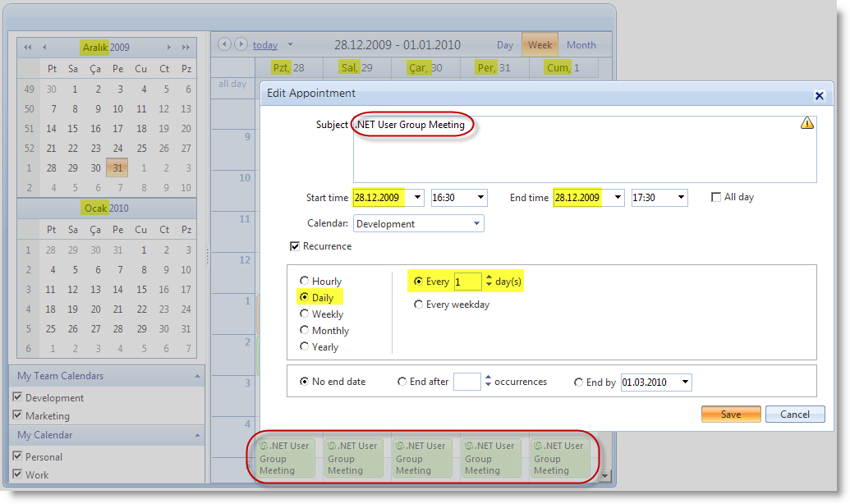Select End after occurrences option
This screenshot has height=504, width=850.
(x=402, y=382)
